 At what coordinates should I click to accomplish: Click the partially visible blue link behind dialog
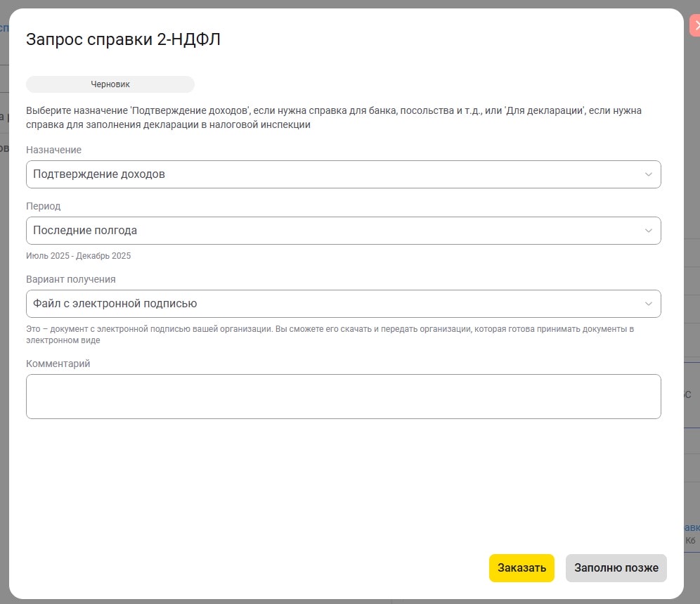click(x=692, y=527)
